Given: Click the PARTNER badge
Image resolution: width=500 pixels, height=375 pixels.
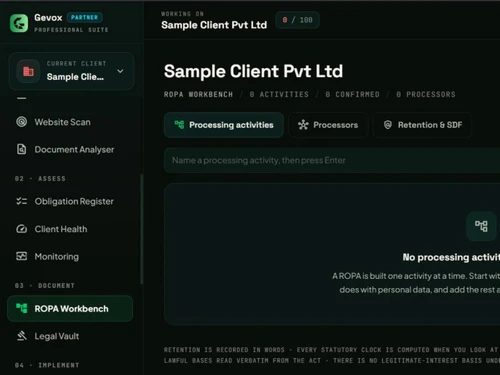Looking at the screenshot, I should (85, 17).
